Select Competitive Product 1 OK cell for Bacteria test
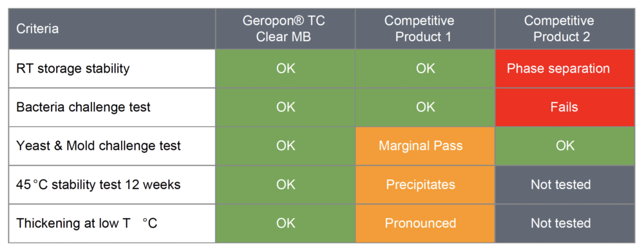The image size is (644, 249). (x=425, y=107)
